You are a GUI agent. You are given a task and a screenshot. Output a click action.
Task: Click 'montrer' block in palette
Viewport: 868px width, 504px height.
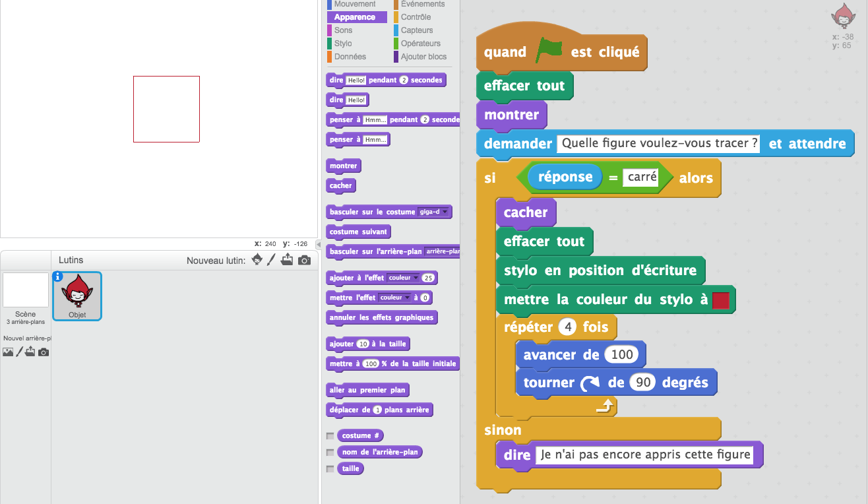coord(344,166)
